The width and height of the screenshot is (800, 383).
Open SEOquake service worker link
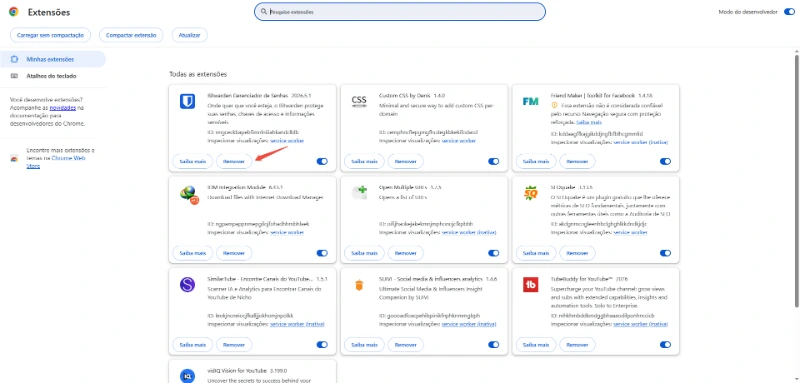[631, 232]
